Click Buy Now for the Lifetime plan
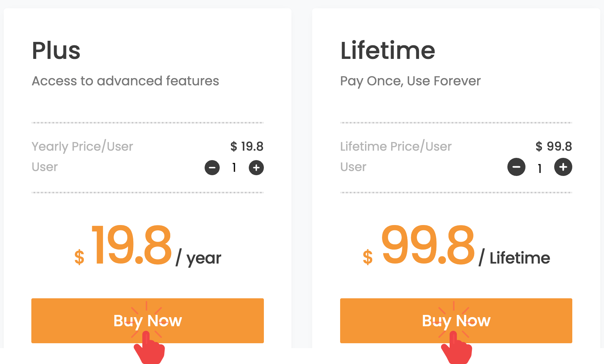The image size is (604, 364). [456, 321]
